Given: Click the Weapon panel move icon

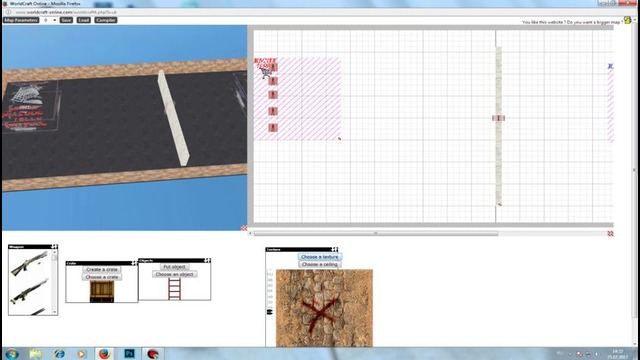Looking at the screenshot, I should (54, 247).
